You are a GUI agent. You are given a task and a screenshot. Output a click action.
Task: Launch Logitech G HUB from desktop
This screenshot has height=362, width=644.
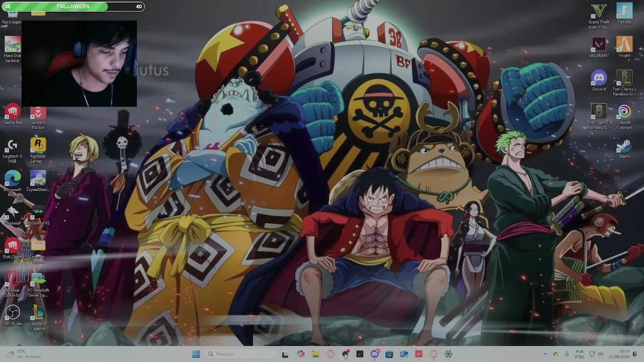click(x=12, y=151)
